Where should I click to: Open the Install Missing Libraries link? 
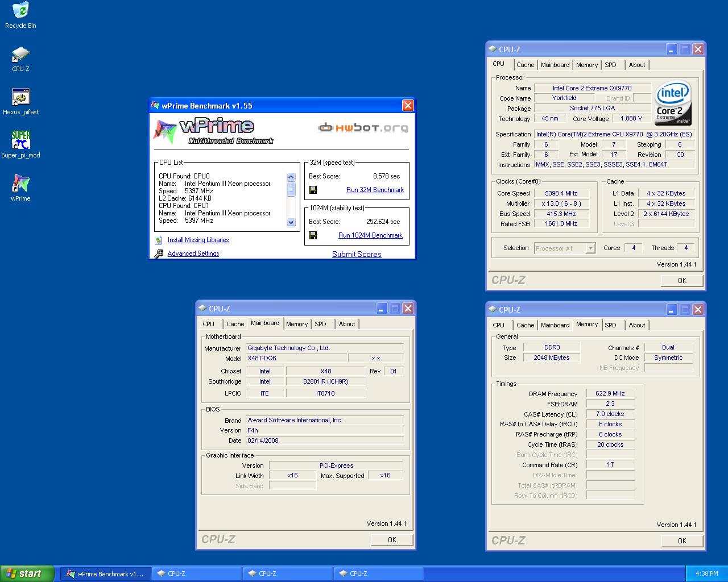(x=198, y=240)
